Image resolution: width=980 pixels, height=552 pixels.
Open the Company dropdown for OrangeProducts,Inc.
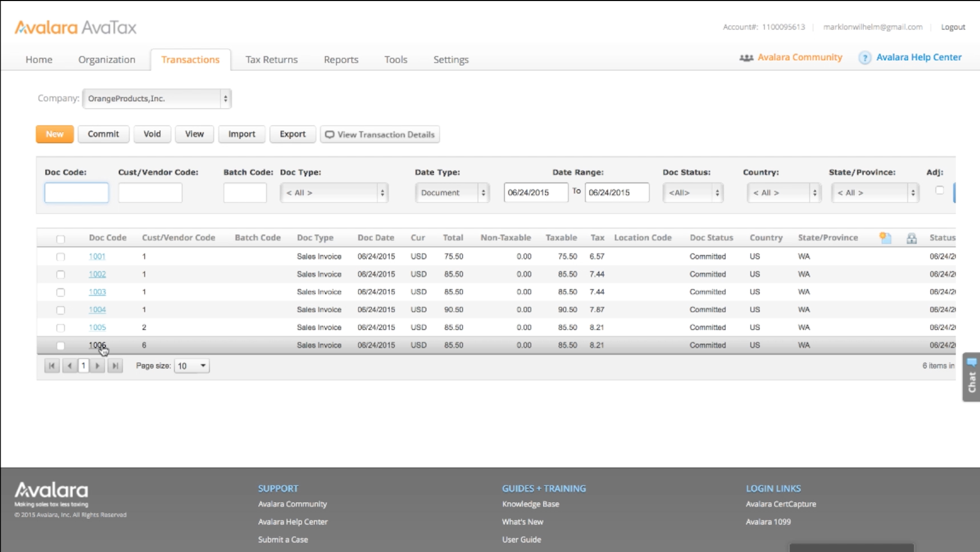pyautogui.click(x=157, y=98)
